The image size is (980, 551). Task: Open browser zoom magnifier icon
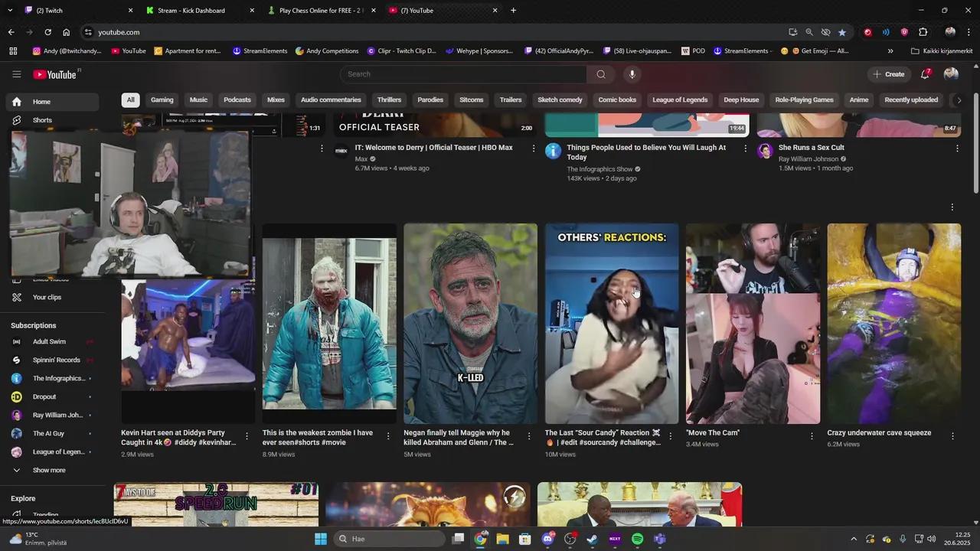(809, 32)
